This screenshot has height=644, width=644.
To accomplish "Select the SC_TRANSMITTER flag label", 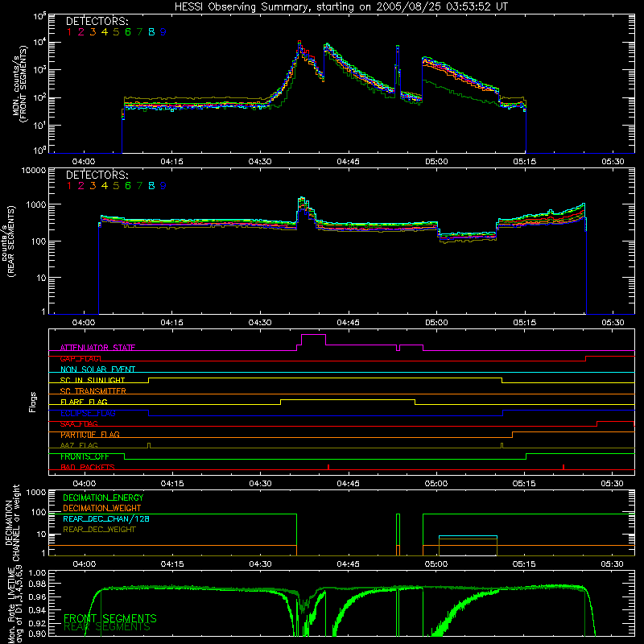I will pos(93,390).
